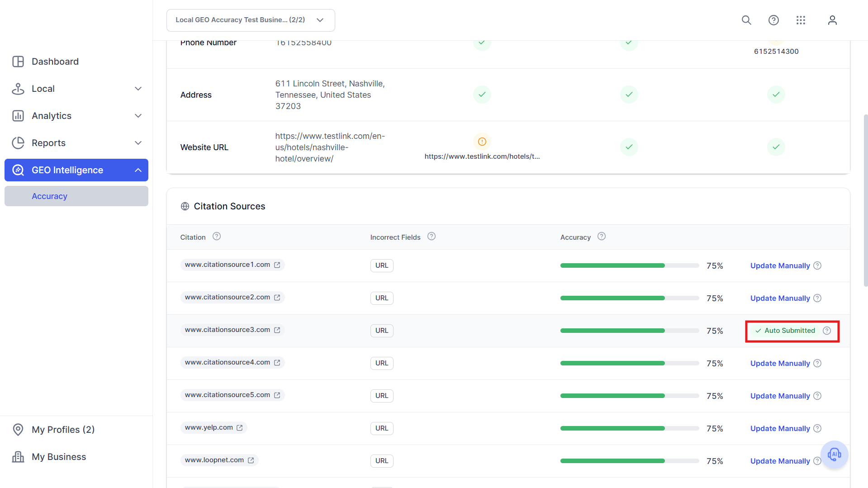Click the accuracy progress bar for www.citationsource2.com
The width and height of the screenshot is (868, 488).
[630, 298]
